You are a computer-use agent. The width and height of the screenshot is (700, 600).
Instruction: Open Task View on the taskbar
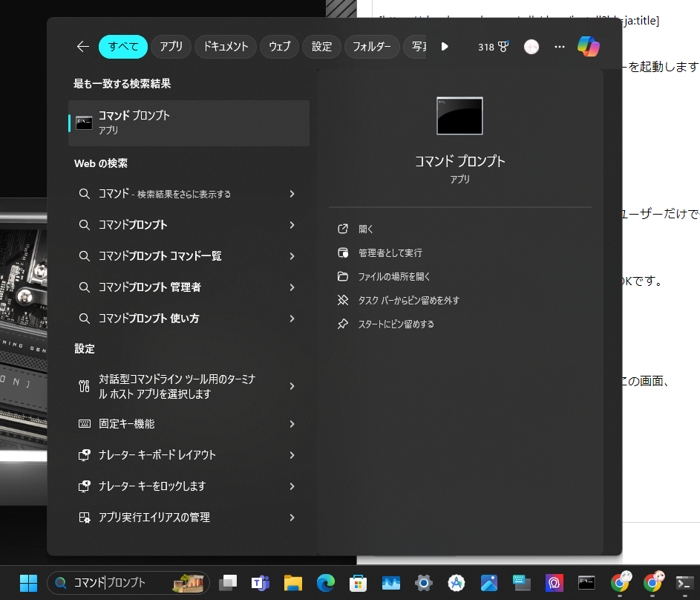pos(228,583)
